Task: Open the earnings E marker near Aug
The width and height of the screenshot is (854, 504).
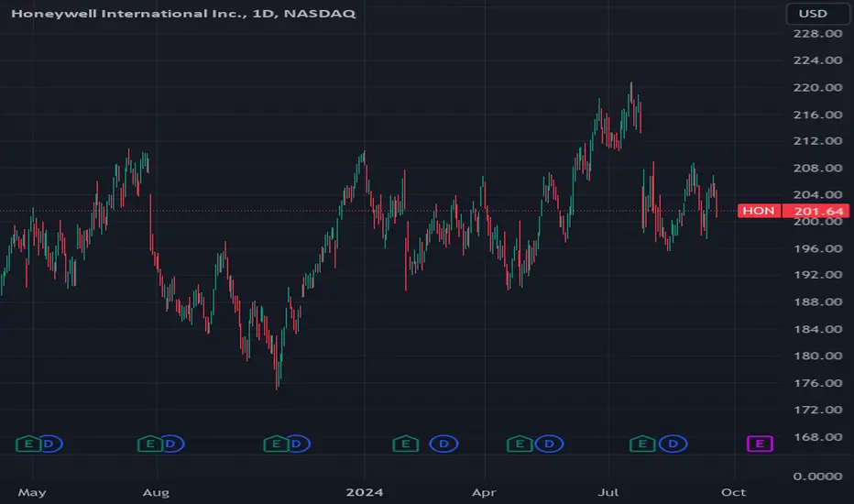Action: click(x=149, y=444)
